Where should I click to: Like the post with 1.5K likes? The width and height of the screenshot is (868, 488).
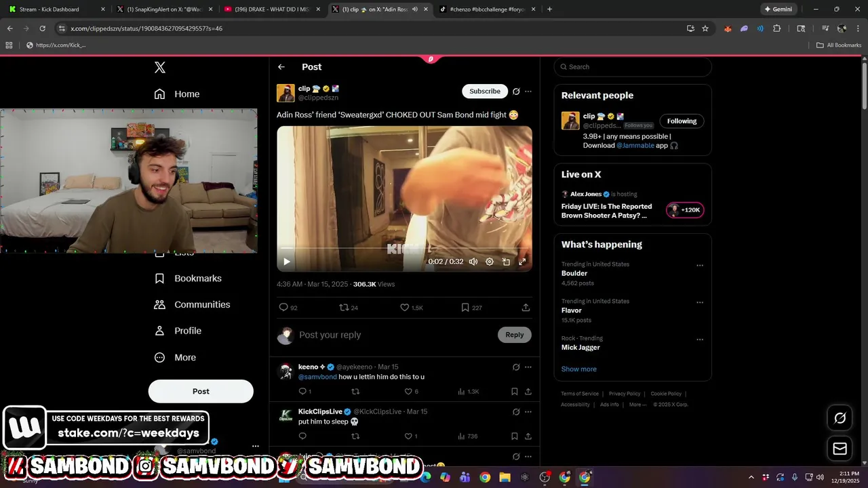tap(412, 308)
